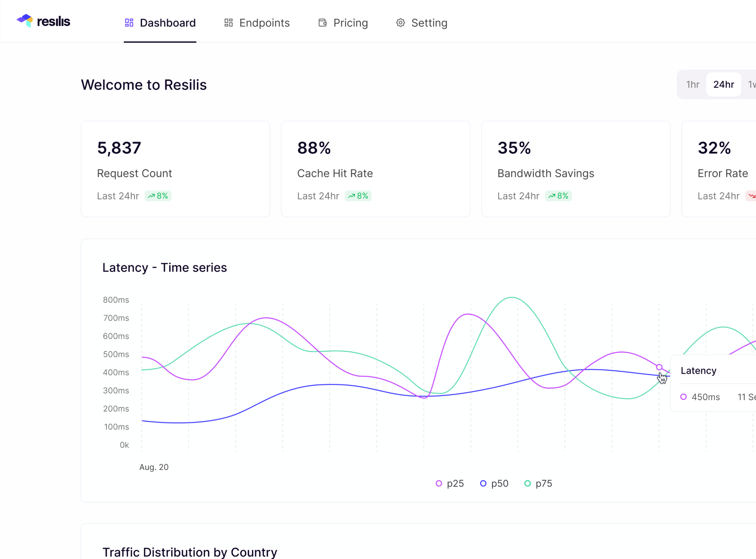Click Request Count upward trend badge
This screenshot has width=756, height=559.
(158, 196)
